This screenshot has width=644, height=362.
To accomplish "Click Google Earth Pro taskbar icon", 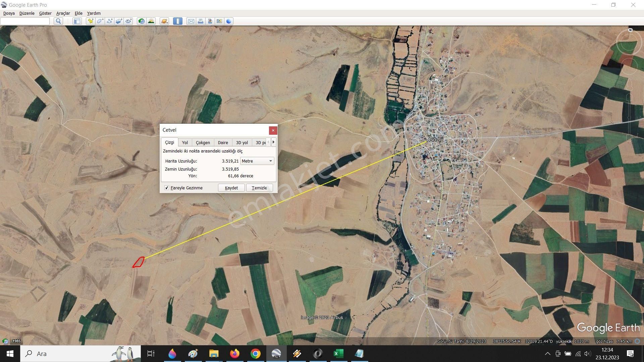I will [x=276, y=354].
